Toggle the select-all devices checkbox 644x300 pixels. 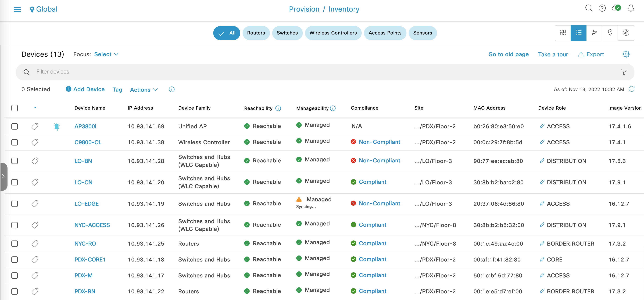click(x=15, y=108)
